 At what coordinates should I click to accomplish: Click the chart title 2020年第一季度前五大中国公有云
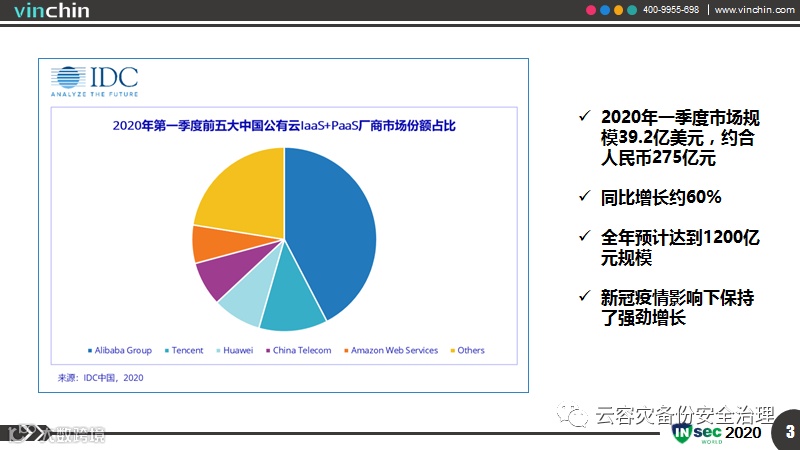[284, 126]
